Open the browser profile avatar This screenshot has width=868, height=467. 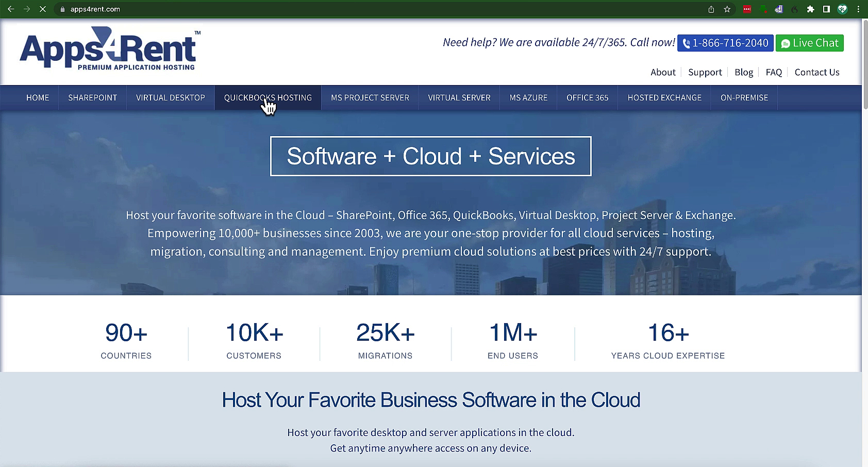pyautogui.click(x=842, y=9)
